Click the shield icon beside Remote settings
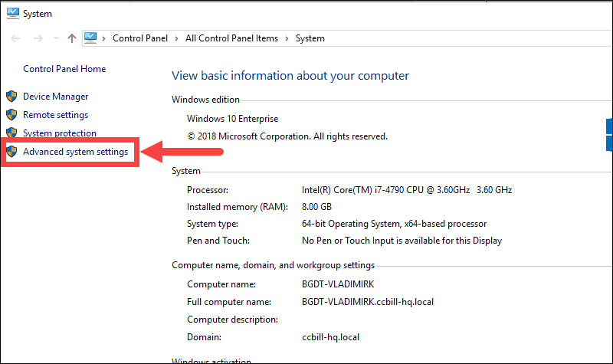 coord(11,114)
